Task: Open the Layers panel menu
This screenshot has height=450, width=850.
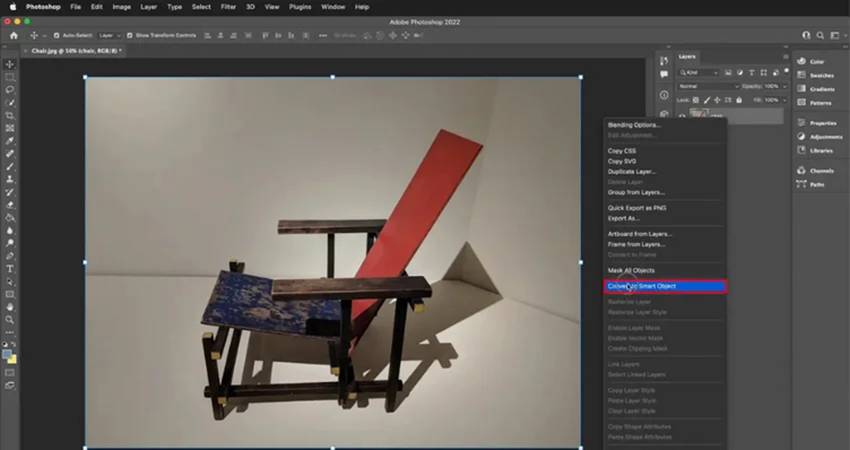Action: (x=785, y=56)
